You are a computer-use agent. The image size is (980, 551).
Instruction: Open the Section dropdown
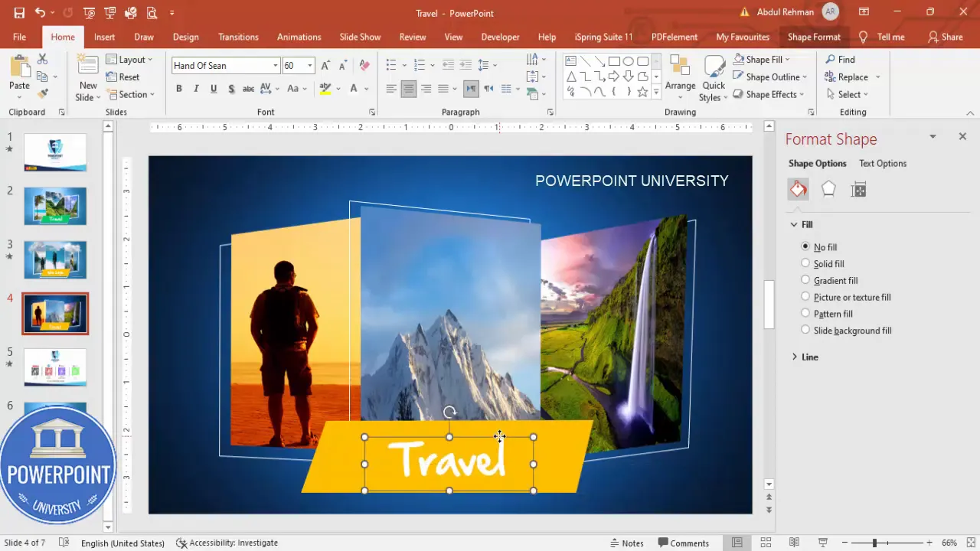tap(131, 94)
